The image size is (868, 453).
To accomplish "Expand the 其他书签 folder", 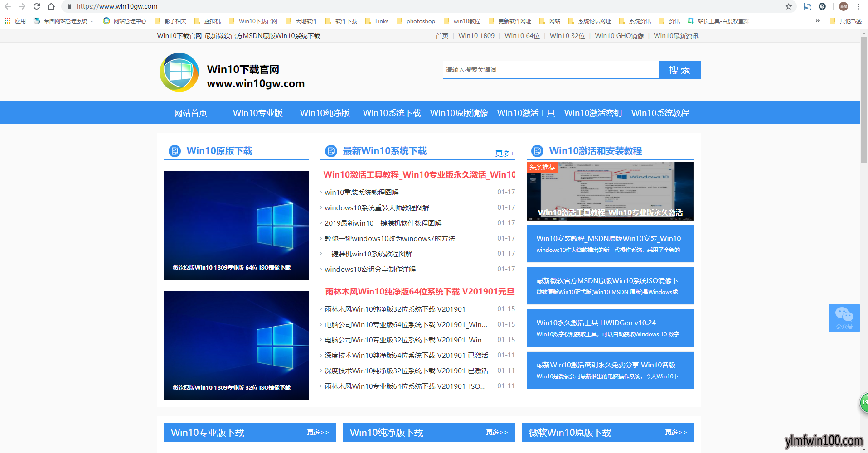I will [x=845, y=21].
